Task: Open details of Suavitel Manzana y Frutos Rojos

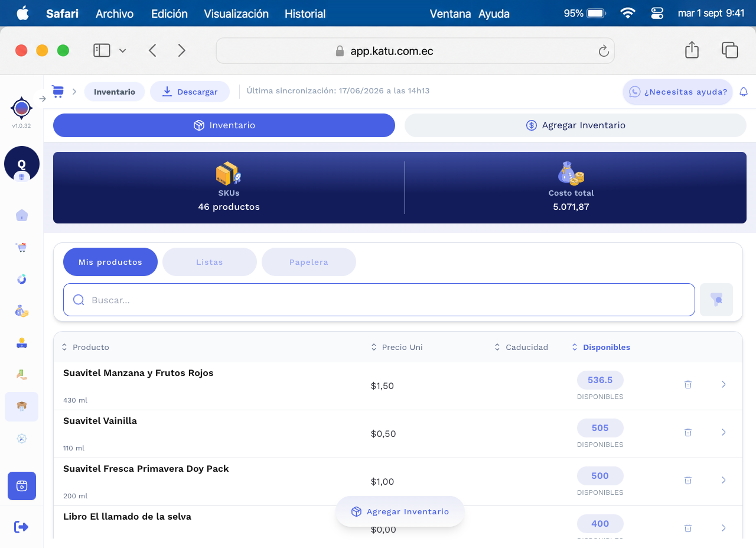Action: click(x=724, y=384)
